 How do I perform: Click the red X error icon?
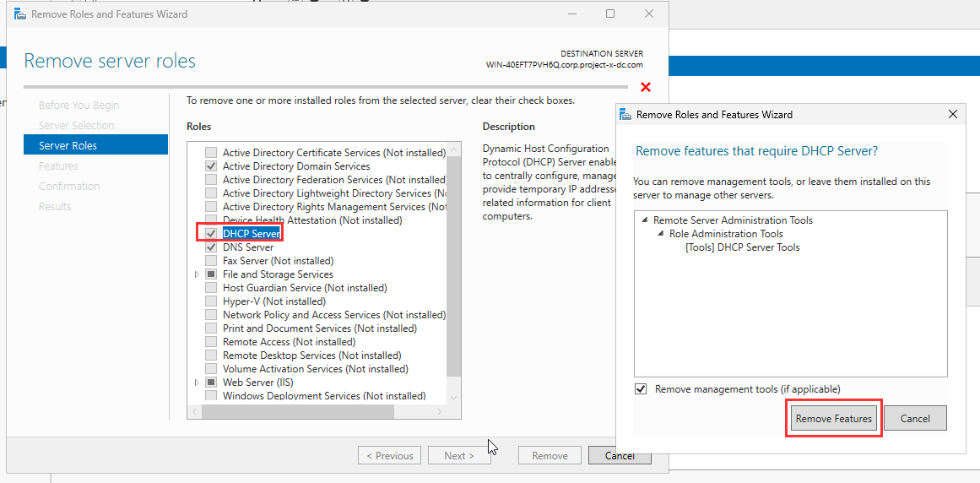[646, 87]
